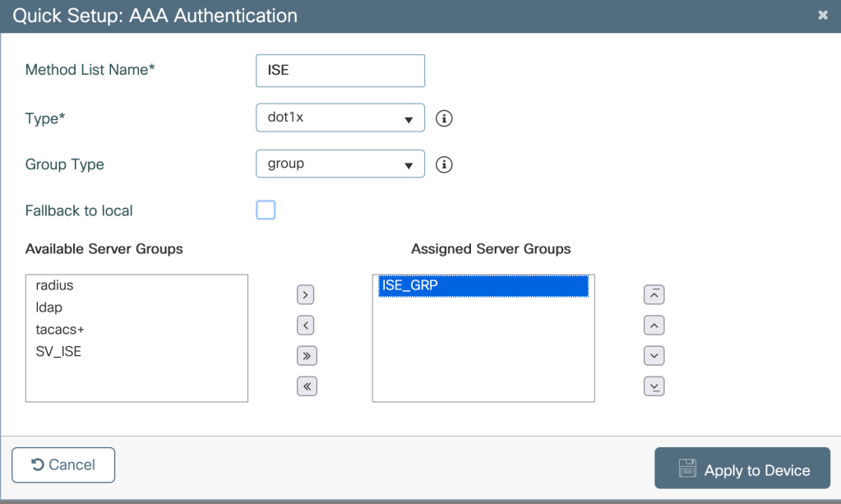
Task: Show info tooltip next to Group Type
Action: coord(444,164)
